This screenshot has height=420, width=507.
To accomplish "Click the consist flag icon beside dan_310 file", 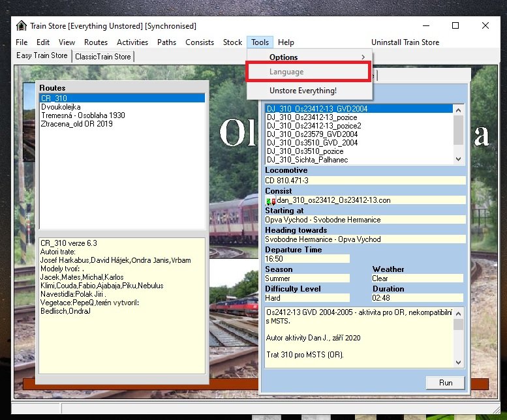I will (x=271, y=201).
